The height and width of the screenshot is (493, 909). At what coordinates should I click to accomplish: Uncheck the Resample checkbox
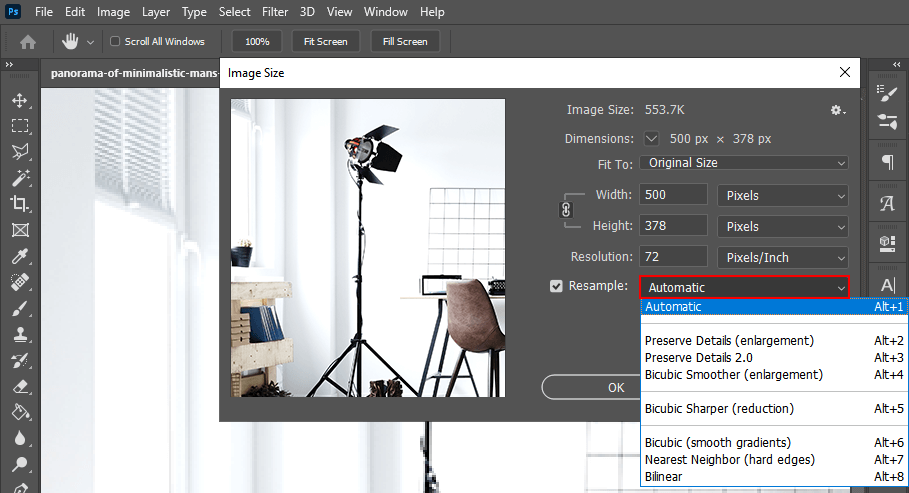pos(557,287)
